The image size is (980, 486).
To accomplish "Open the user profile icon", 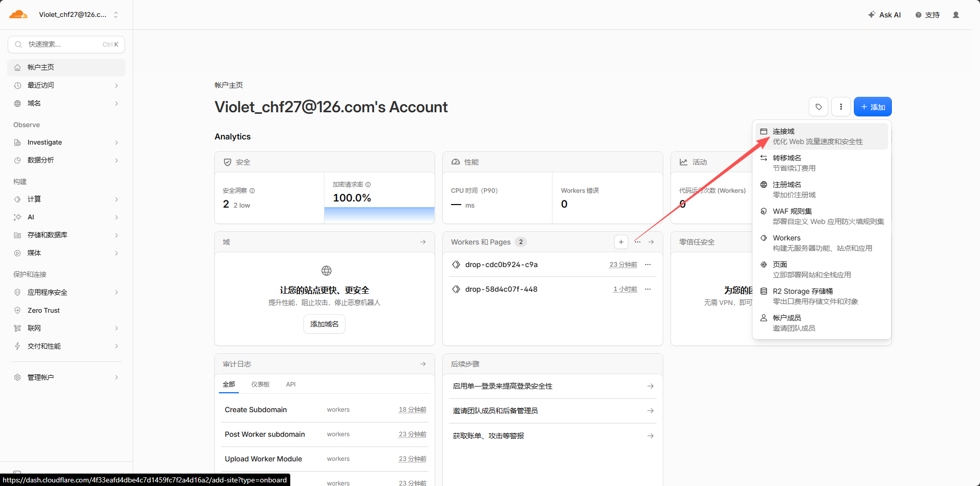I will (x=956, y=15).
